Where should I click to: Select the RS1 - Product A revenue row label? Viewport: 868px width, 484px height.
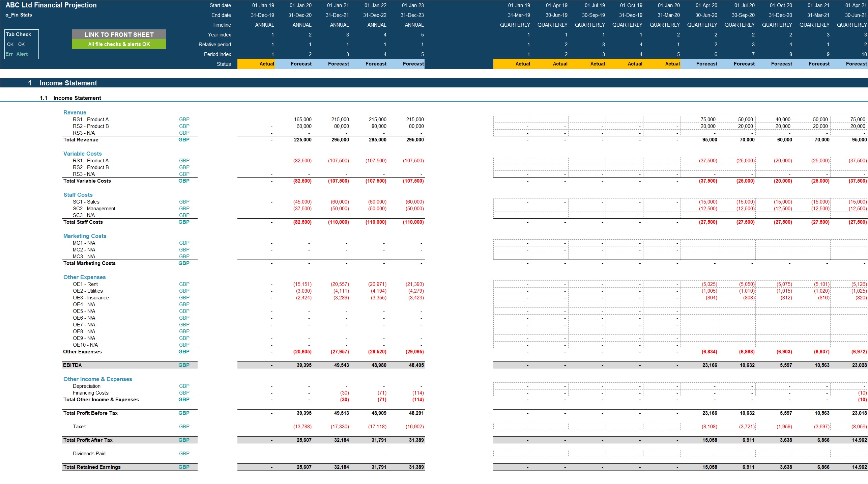91,119
